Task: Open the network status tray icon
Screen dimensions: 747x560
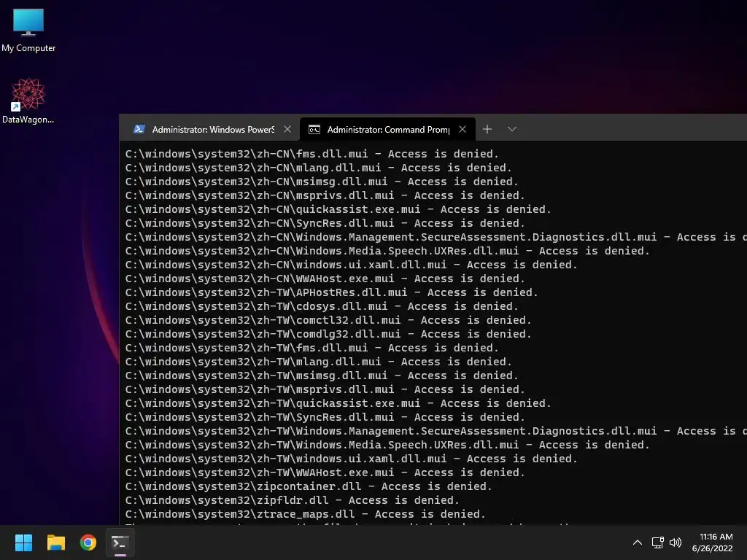Action: coord(658,542)
